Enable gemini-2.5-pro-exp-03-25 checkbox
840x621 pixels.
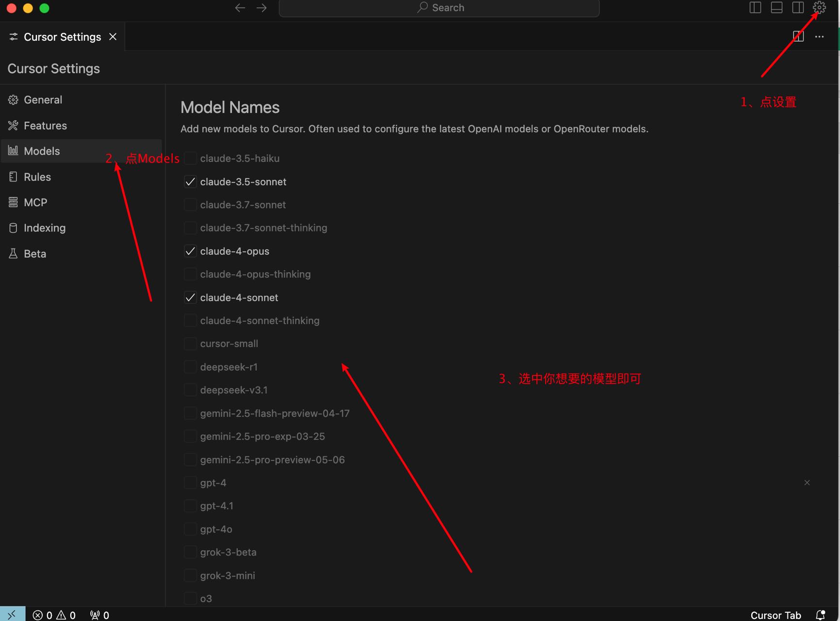190,436
